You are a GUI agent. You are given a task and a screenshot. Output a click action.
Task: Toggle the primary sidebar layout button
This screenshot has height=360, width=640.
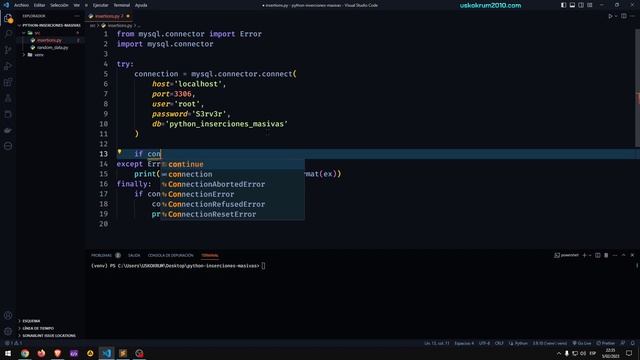pos(563,5)
